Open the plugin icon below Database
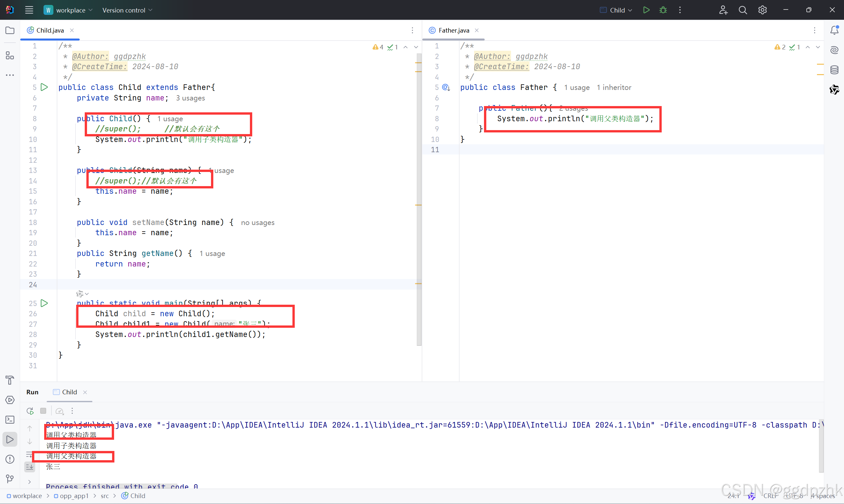This screenshot has width=844, height=504. (834, 90)
